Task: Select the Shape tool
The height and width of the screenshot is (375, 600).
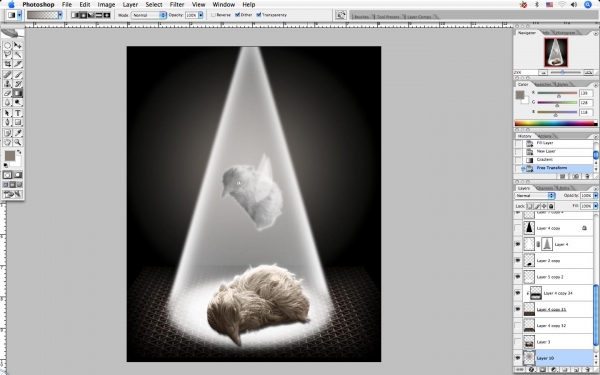Action: (x=18, y=122)
